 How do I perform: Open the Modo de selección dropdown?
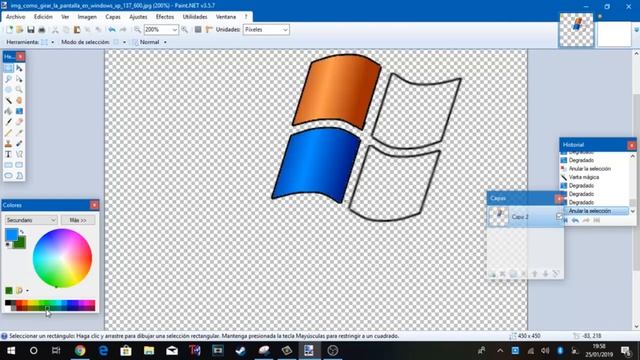pyautogui.click(x=124, y=42)
